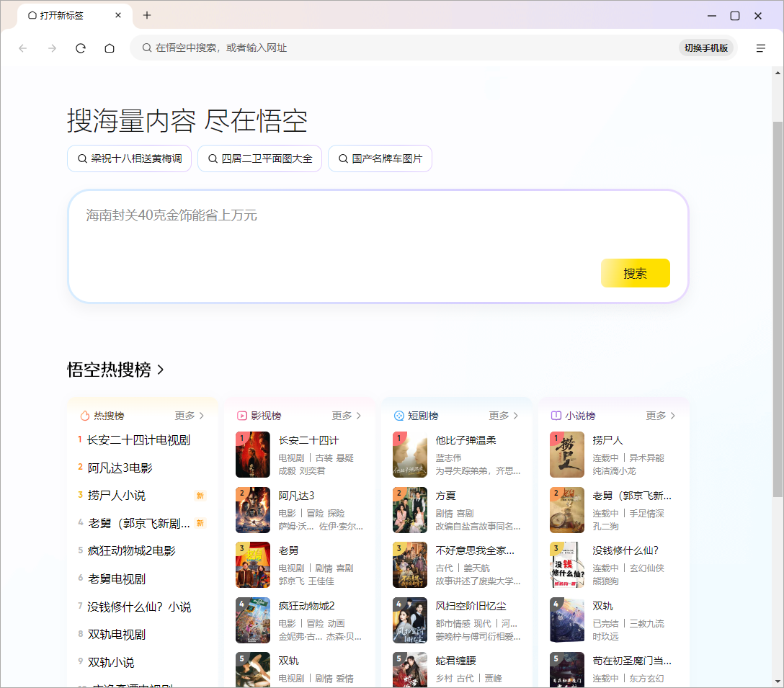Image resolution: width=784 pixels, height=688 pixels.
Task: Open 悟空热搜榜 heading chevron
Action: pyautogui.click(x=161, y=370)
